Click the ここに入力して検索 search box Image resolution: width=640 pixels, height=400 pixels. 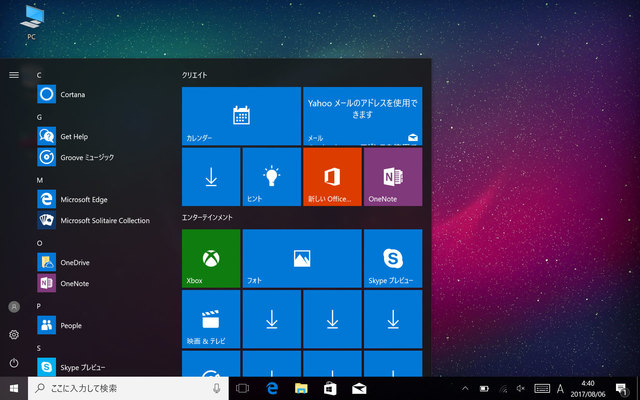pos(128,388)
